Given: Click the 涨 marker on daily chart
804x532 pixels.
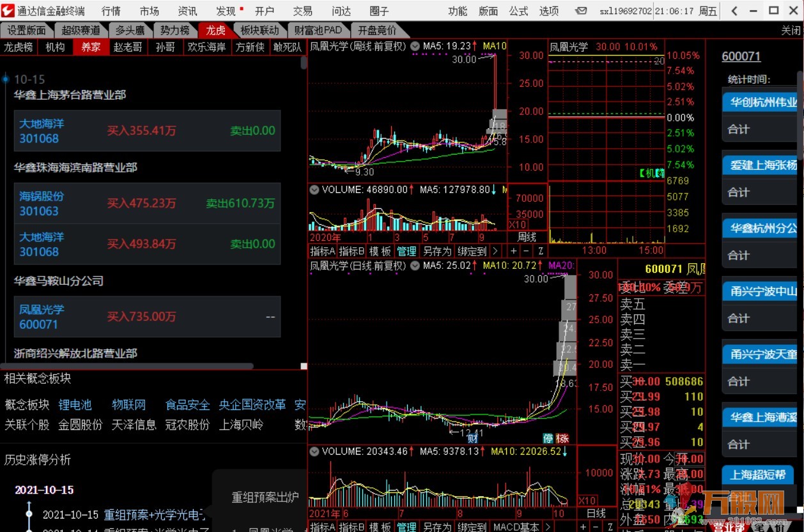Looking at the screenshot, I should (x=562, y=439).
